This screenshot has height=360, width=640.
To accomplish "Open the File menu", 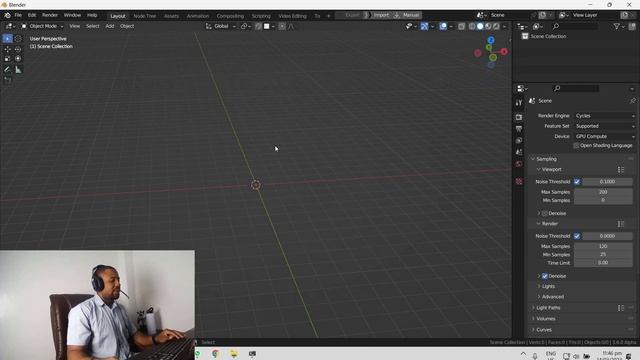I will click(18, 15).
